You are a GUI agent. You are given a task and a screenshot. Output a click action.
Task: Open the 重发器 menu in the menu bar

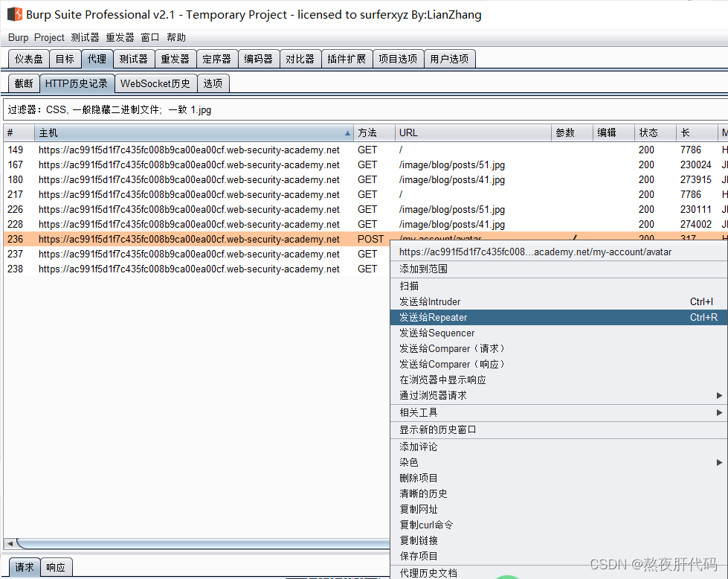pos(120,38)
